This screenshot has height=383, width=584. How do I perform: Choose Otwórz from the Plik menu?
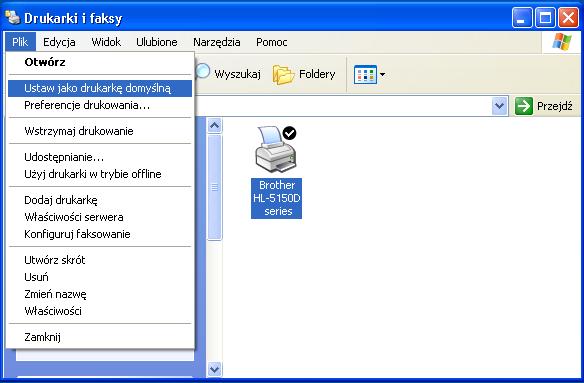point(100,62)
